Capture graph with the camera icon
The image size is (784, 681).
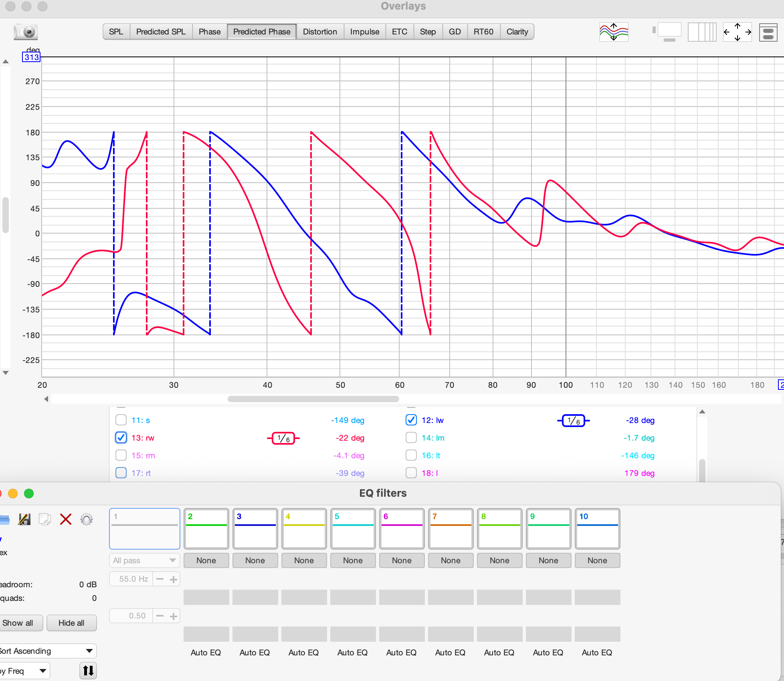[26, 32]
